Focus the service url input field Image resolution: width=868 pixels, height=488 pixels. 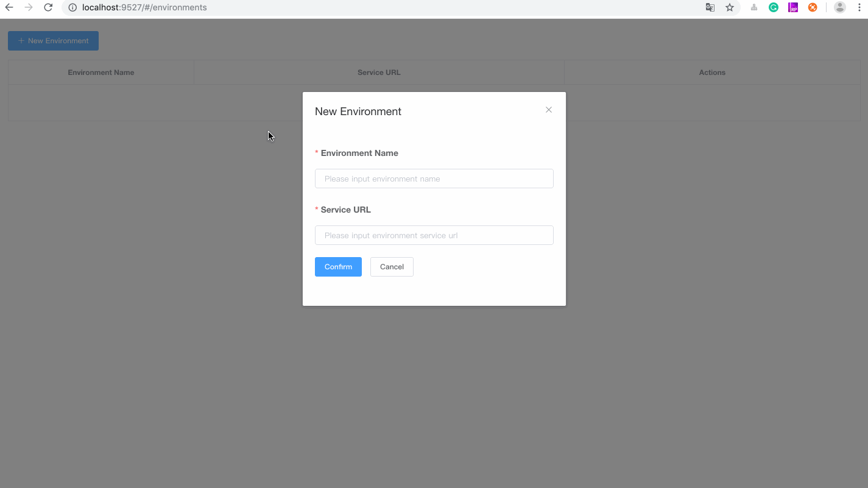434,235
